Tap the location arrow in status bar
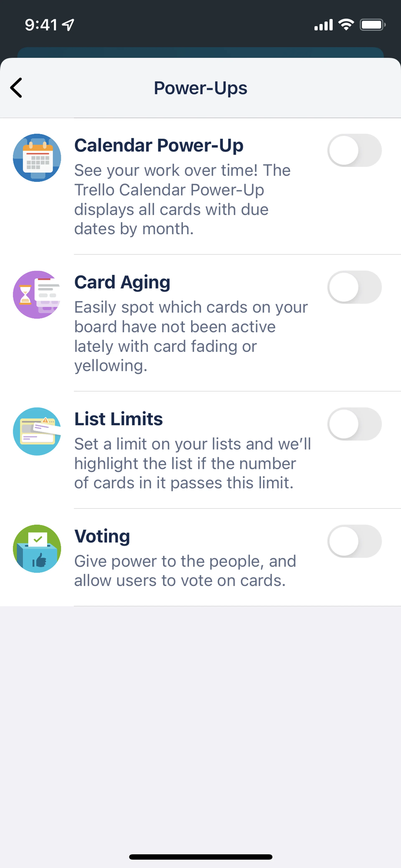The height and width of the screenshot is (868, 401). tap(69, 25)
